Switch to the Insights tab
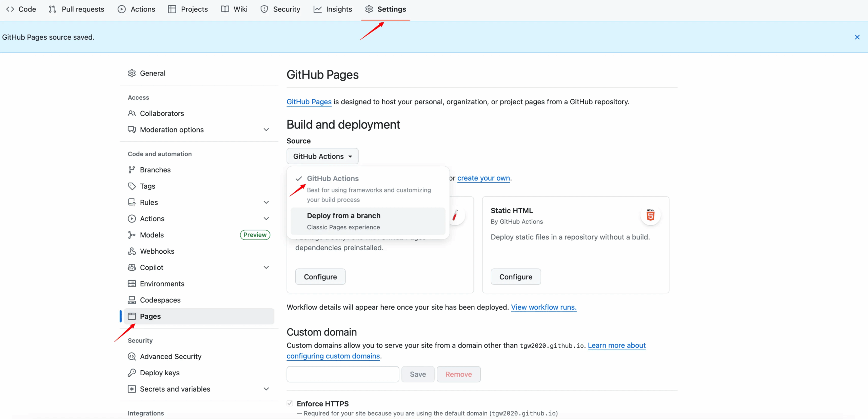 point(333,9)
